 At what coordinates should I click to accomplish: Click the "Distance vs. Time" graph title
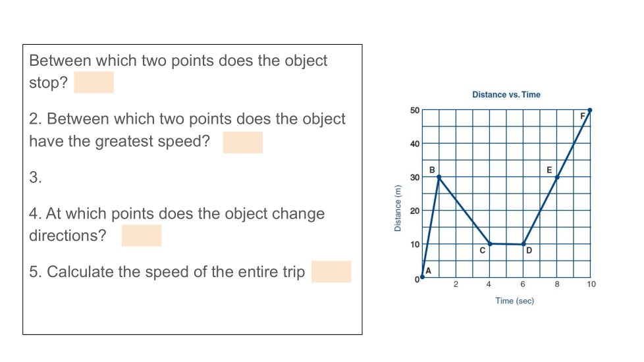coord(506,95)
